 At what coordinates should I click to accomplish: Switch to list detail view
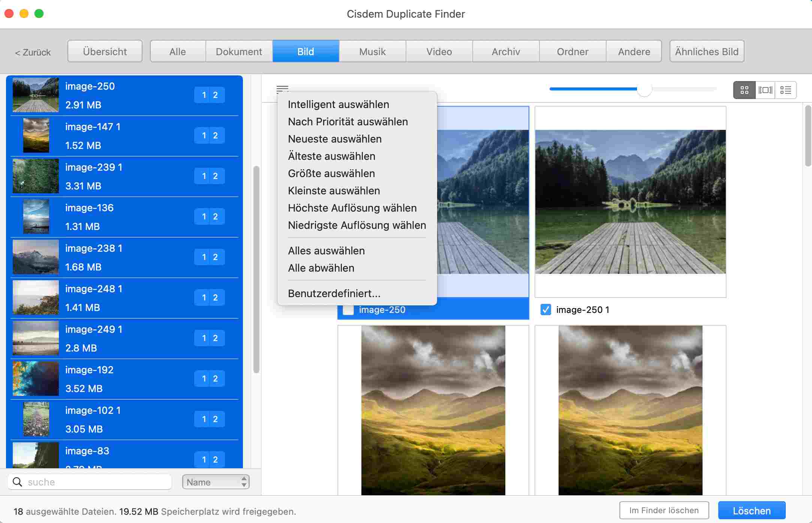[x=786, y=90]
